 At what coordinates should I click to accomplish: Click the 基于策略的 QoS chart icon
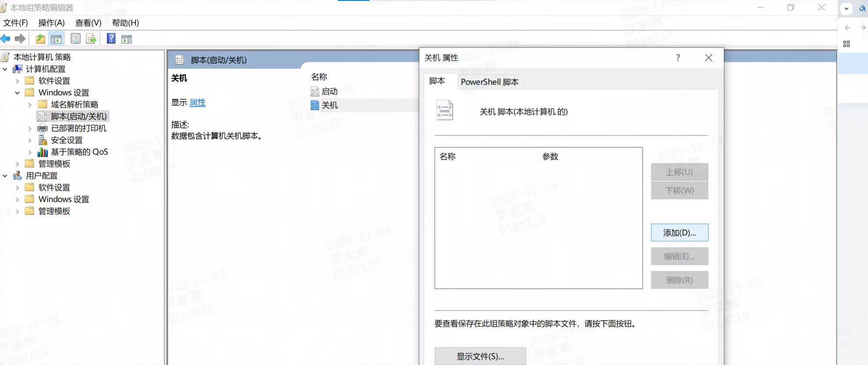click(x=43, y=152)
